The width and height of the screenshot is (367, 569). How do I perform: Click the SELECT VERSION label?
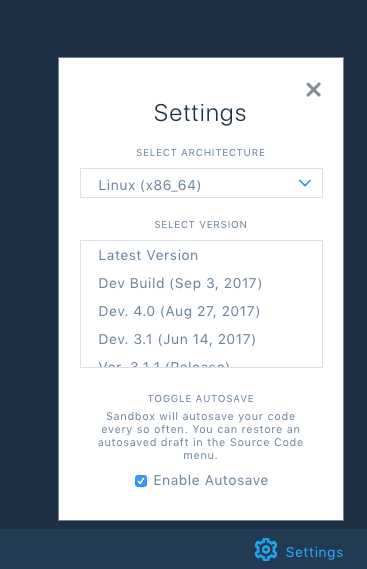(x=201, y=225)
